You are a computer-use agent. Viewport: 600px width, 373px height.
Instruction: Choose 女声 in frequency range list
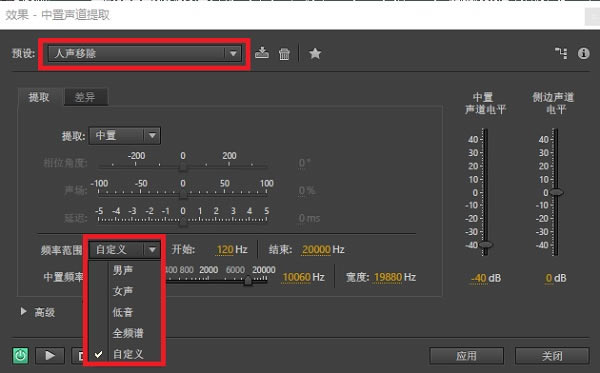point(123,291)
